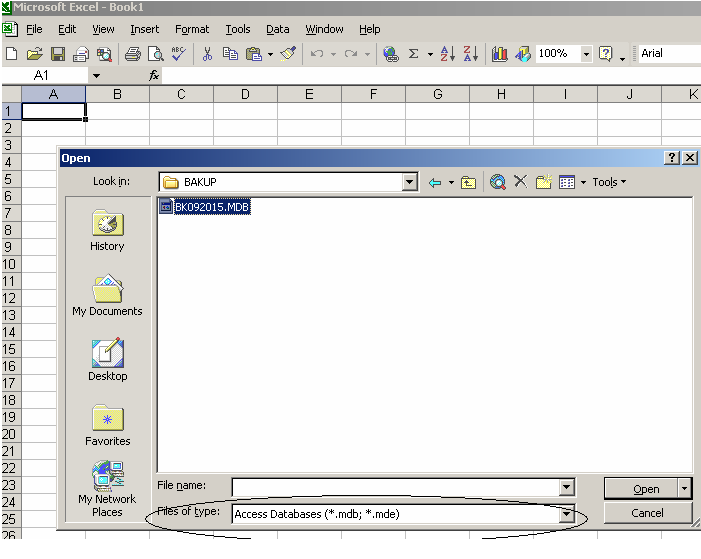Open the Window menu
This screenshot has height=559, width=701.
pyautogui.click(x=324, y=30)
